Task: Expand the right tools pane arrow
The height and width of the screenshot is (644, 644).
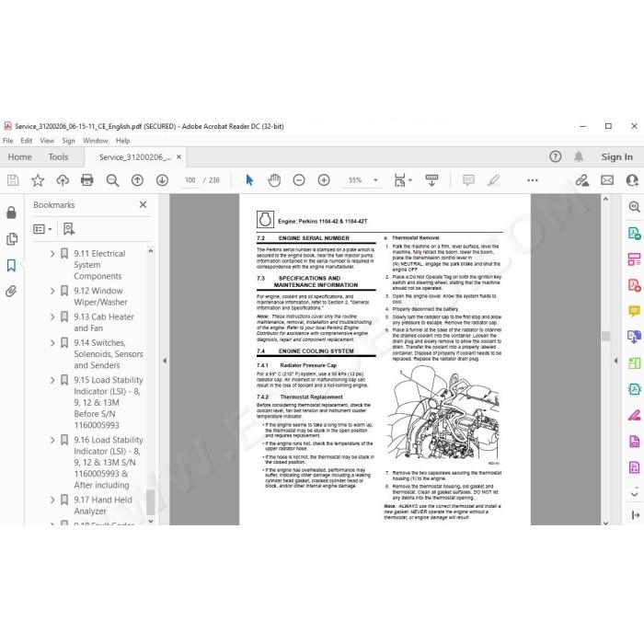Action: tap(615, 361)
